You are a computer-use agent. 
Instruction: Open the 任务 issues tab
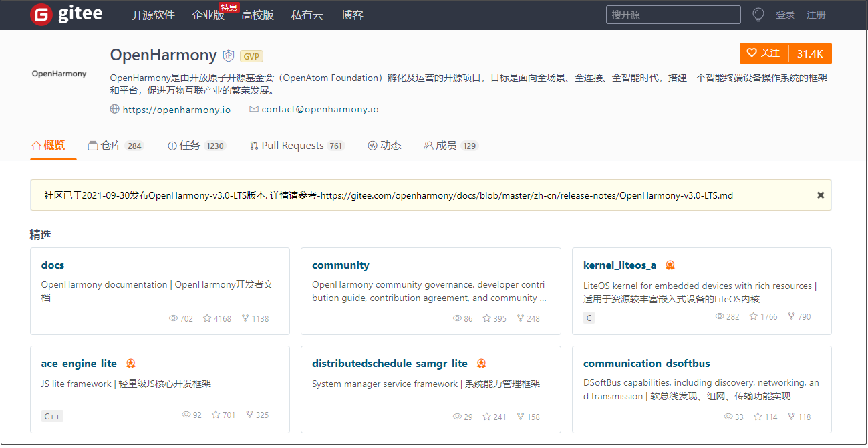(197, 146)
